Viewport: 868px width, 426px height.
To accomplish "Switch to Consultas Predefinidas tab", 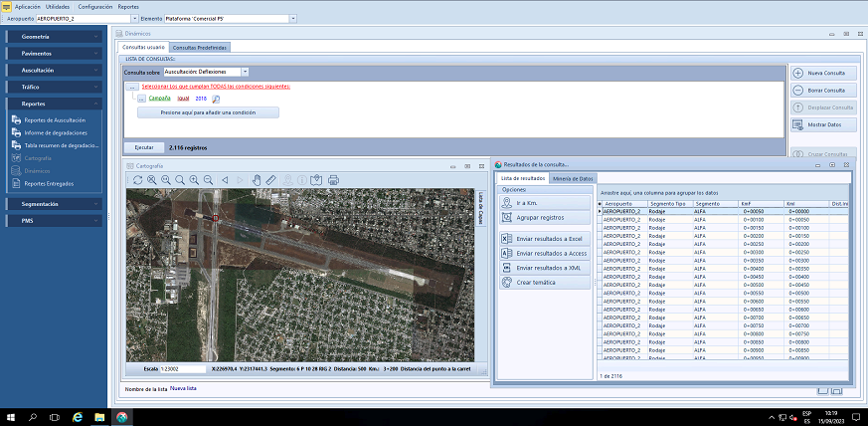I will (200, 47).
